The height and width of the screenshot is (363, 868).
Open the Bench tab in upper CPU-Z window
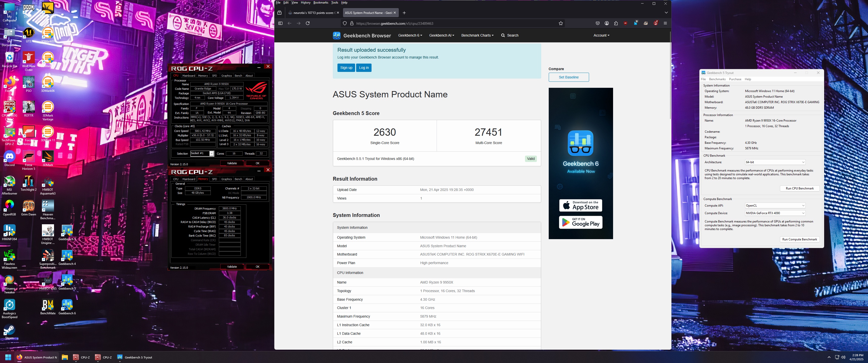pyautogui.click(x=238, y=75)
